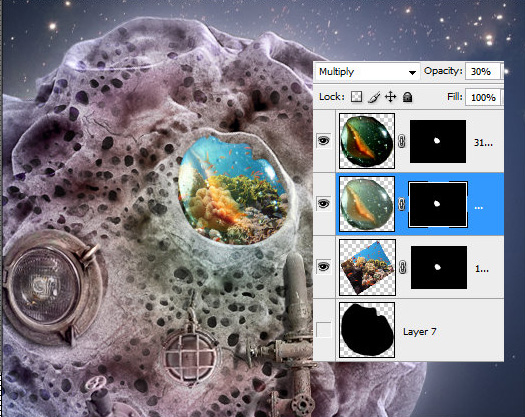Unlink the mask chain icon on highlighted layer

click(x=402, y=204)
